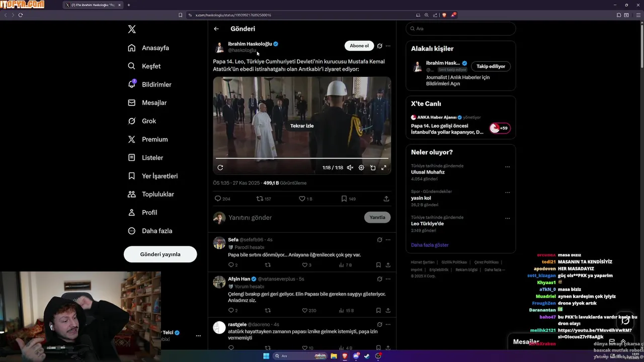Image resolution: width=644 pixels, height=362 pixels.
Task: Repost Afşin Han's reply
Action: (268, 311)
